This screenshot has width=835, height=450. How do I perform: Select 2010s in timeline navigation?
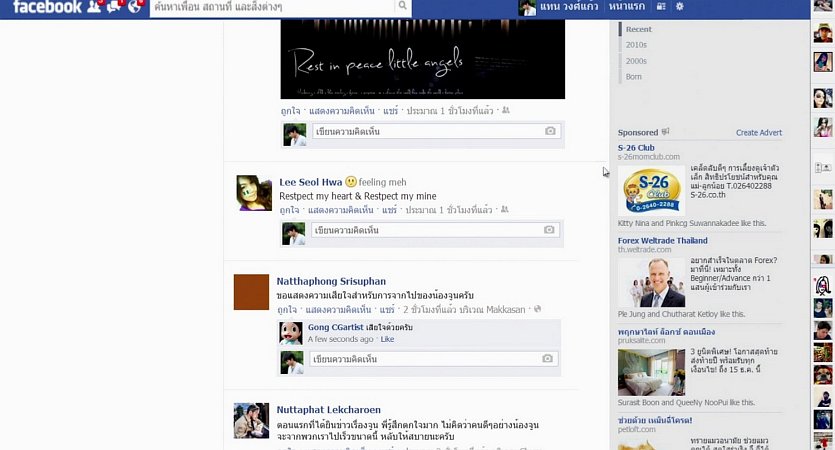636,45
